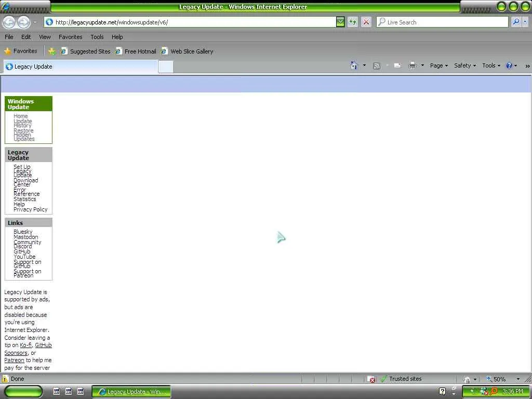Screen dimensions: 532x399
Task: Open Legacy Update taskbar window button
Action: tap(131, 392)
